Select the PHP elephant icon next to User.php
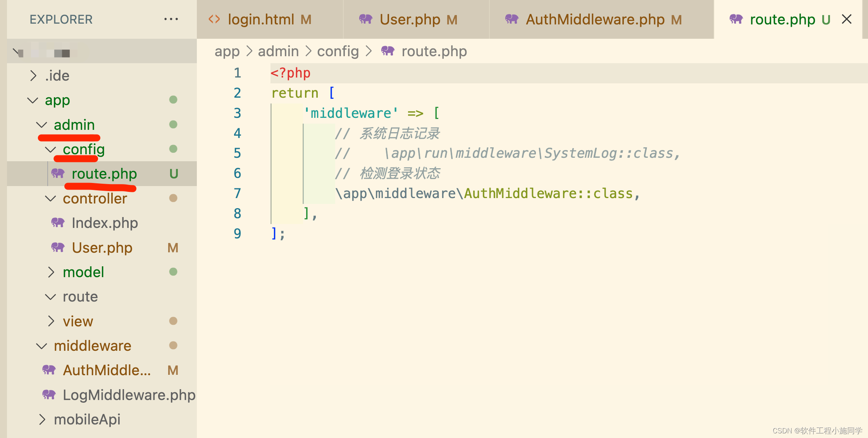Screen dimensions: 868x438 pos(58,248)
